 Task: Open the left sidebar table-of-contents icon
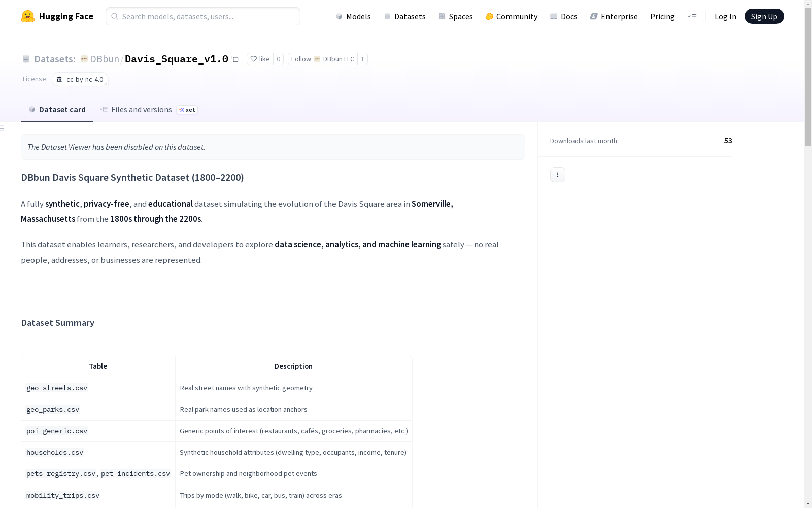click(x=3, y=128)
